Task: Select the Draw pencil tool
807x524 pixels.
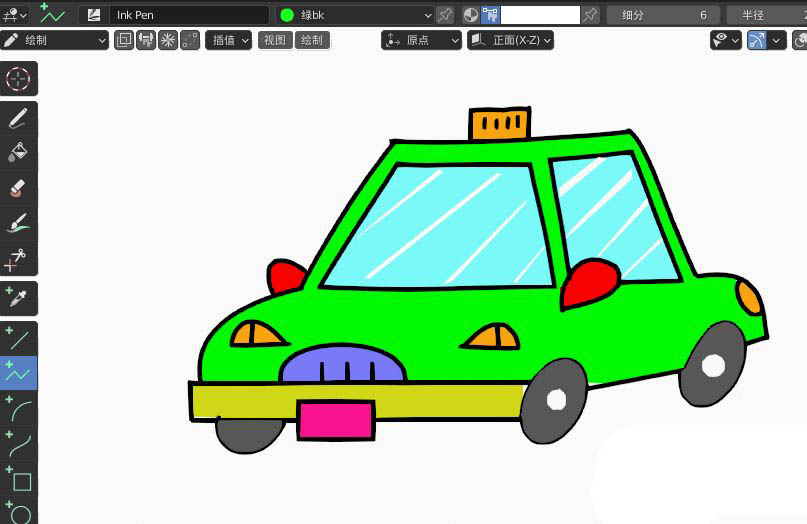Action: coord(19,118)
